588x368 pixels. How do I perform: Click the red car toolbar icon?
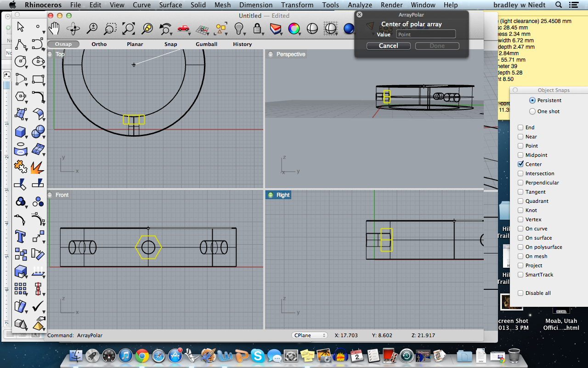[183, 29]
